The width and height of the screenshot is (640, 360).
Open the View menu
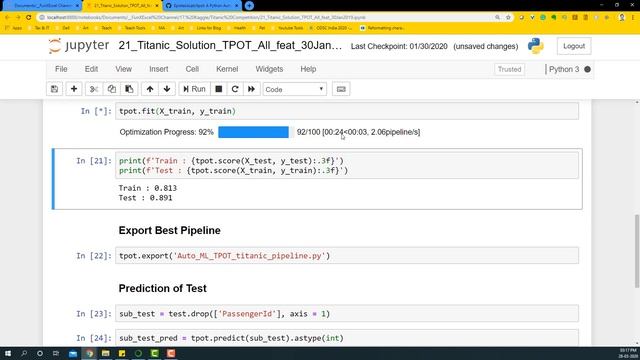pyautogui.click(x=123, y=69)
